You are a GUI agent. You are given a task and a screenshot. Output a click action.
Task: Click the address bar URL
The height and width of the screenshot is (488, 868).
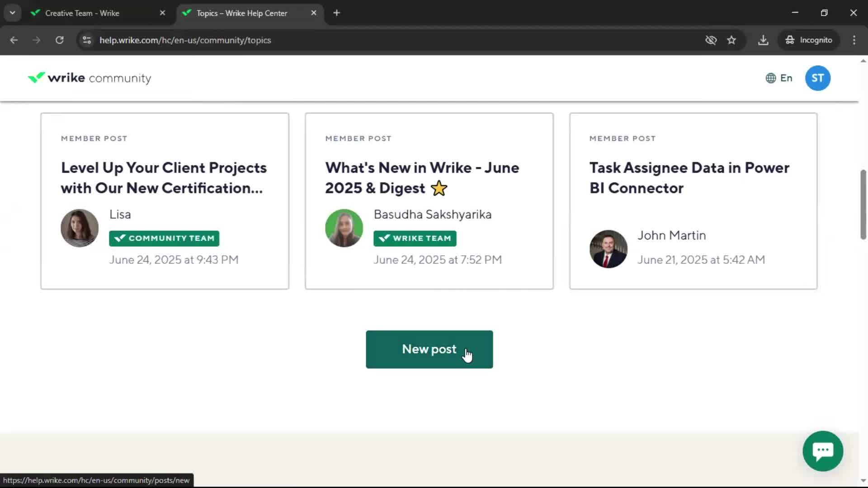pyautogui.click(x=185, y=40)
